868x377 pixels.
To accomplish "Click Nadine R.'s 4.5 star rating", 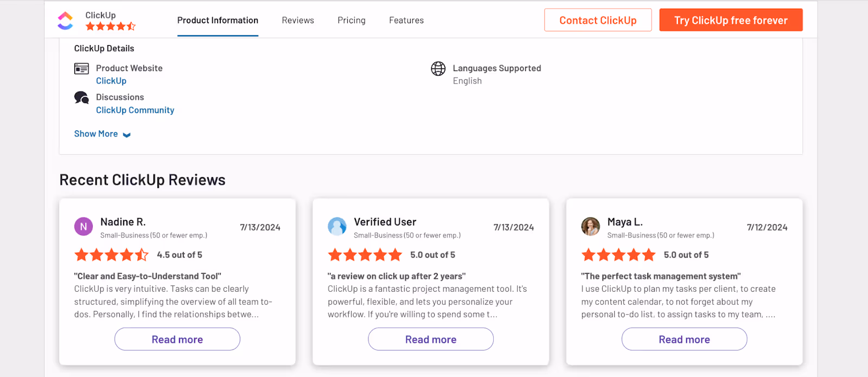I will pos(111,255).
